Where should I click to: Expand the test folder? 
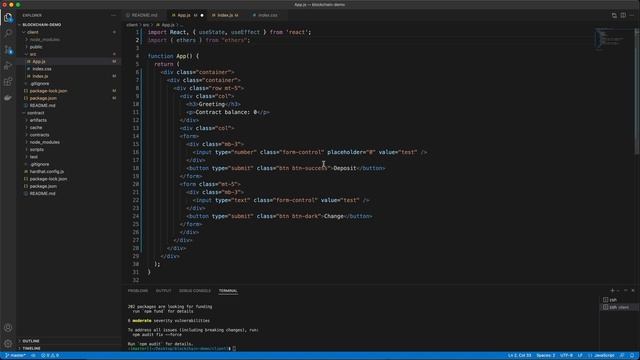tap(69, 157)
